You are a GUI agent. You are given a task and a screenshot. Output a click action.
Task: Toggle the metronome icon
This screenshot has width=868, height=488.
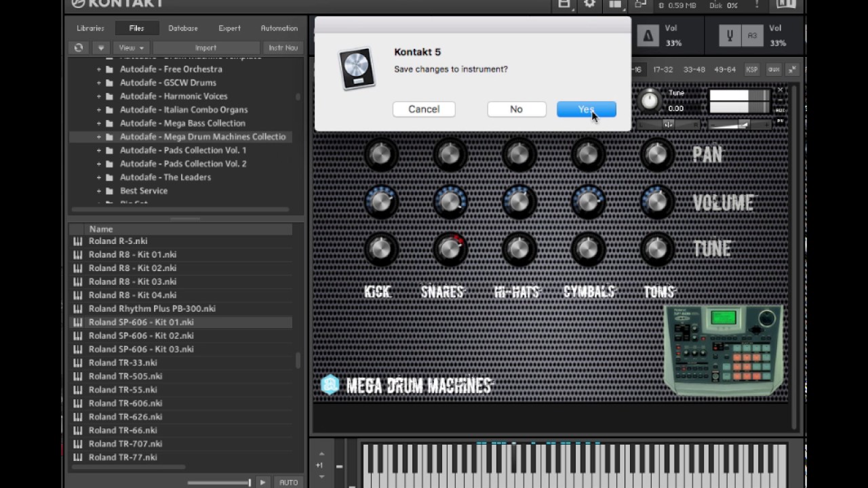(x=648, y=36)
